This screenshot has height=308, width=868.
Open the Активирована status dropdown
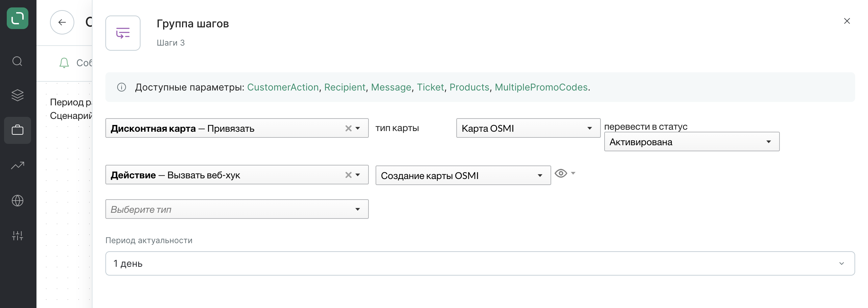[692, 142]
